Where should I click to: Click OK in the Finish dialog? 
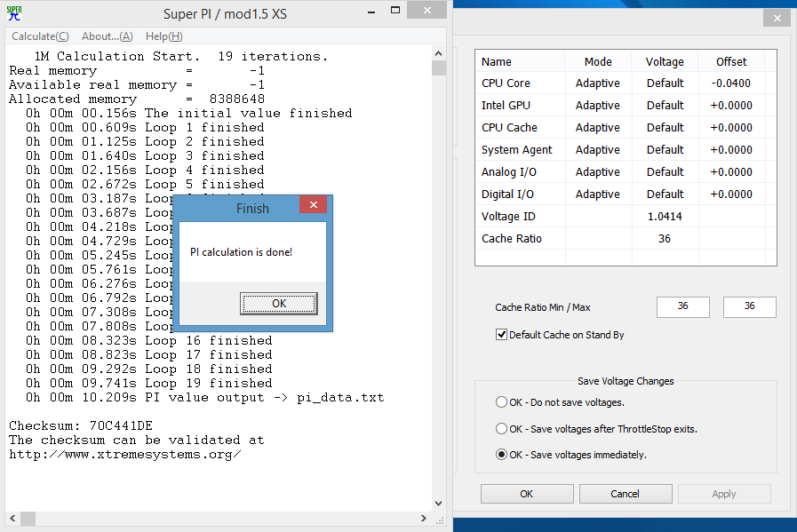tap(278, 304)
